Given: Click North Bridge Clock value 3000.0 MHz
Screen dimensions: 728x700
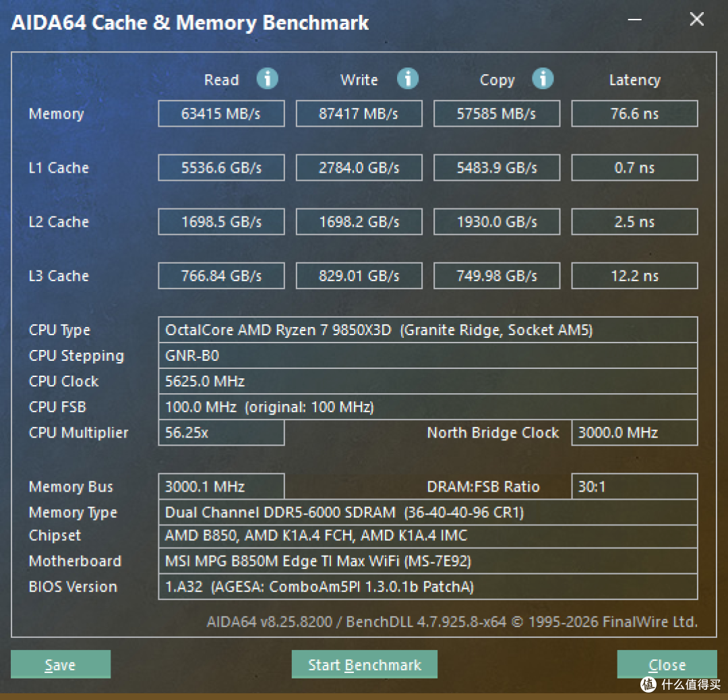Looking at the screenshot, I should click(x=635, y=433).
